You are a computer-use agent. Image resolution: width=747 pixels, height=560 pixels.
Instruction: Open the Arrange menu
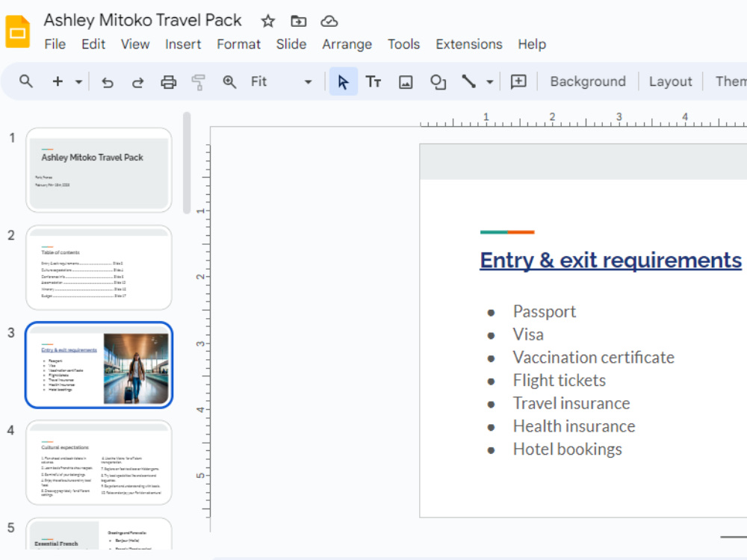click(347, 44)
